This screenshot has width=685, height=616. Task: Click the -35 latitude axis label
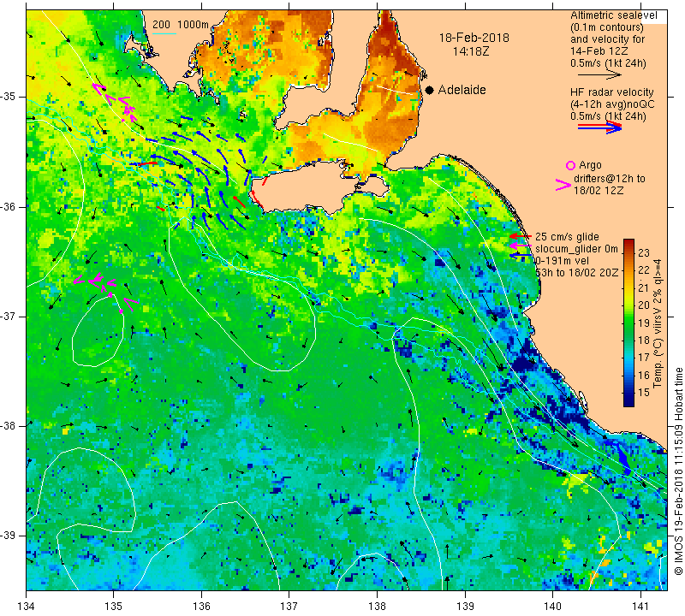(9, 97)
